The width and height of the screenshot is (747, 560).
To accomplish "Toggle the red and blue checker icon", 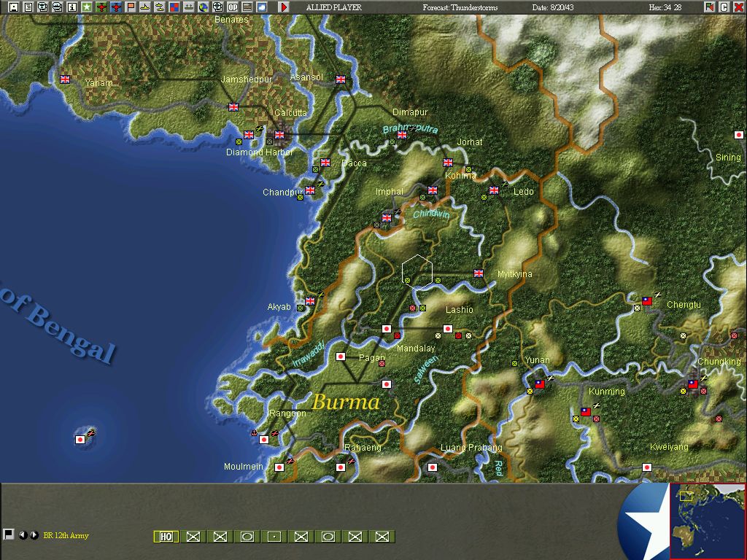I will [x=174, y=7].
